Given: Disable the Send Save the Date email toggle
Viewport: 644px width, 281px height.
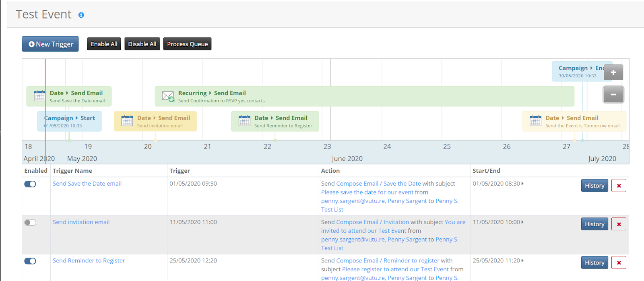Looking at the screenshot, I should coord(30,184).
